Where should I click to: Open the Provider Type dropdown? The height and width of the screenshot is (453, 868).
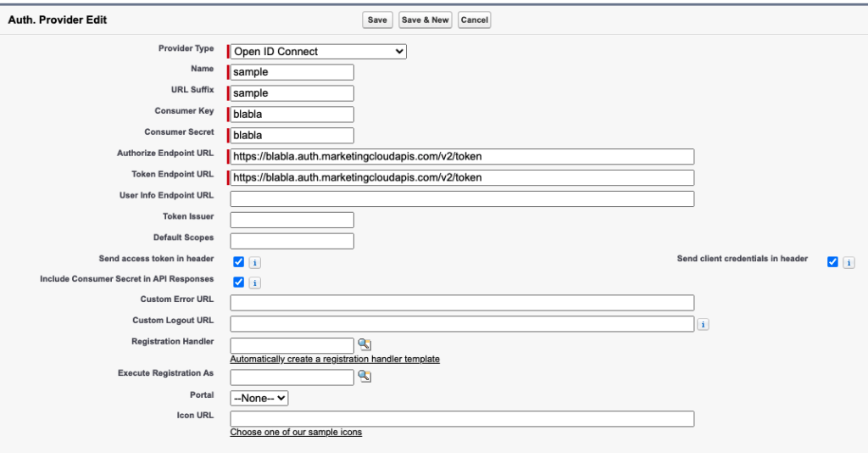point(319,52)
